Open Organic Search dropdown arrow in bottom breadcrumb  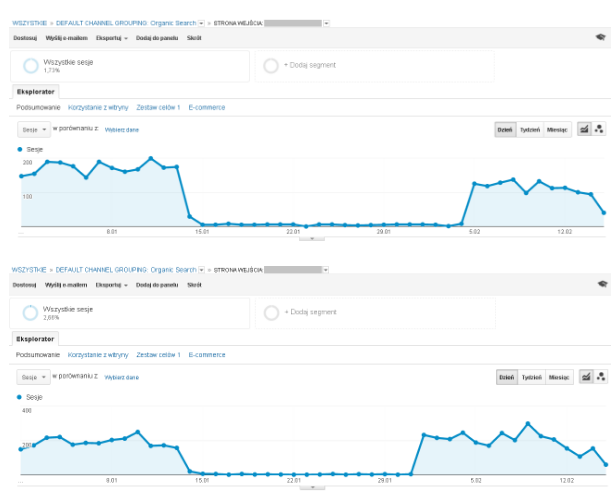[x=201, y=270]
